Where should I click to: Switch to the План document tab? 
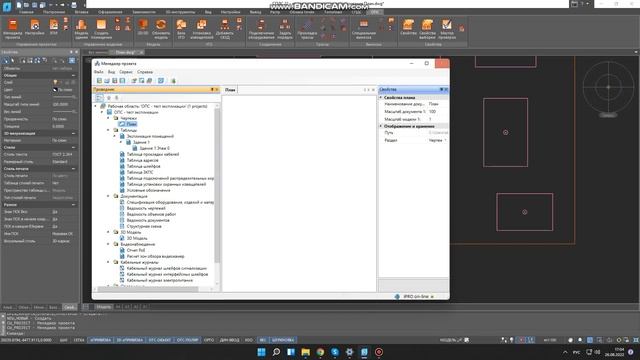(x=230, y=90)
